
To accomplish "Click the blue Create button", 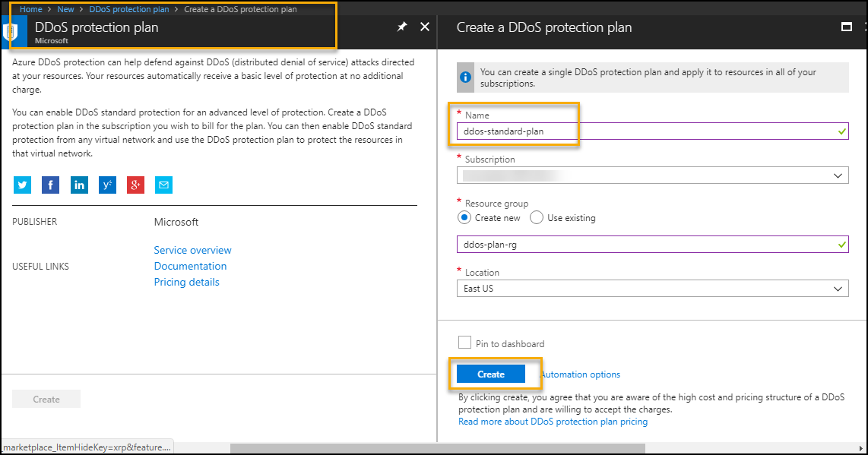I will (x=491, y=374).
